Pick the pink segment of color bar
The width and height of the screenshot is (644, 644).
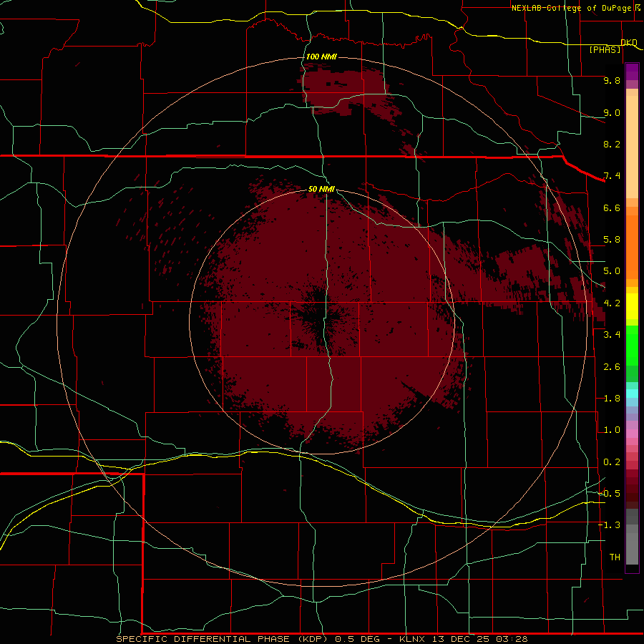[632, 434]
